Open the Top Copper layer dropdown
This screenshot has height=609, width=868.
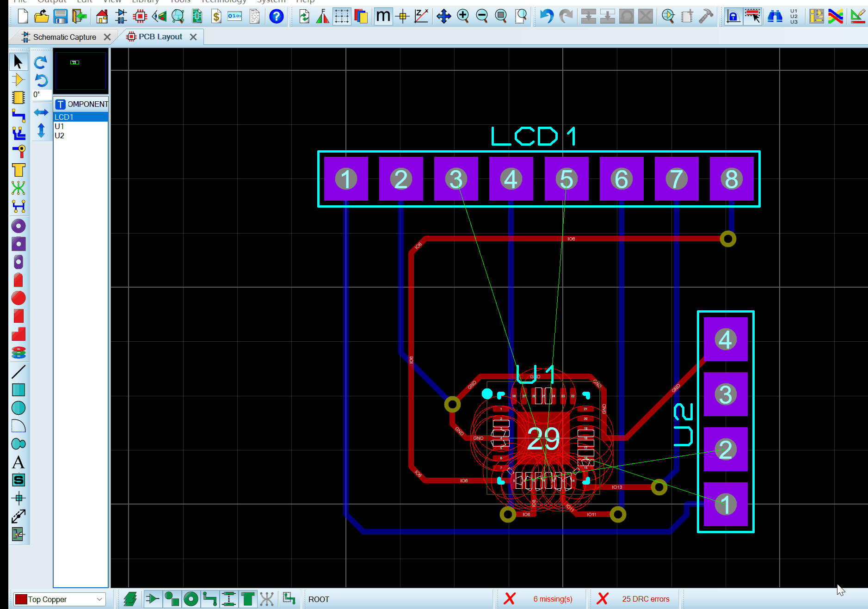pyautogui.click(x=100, y=599)
